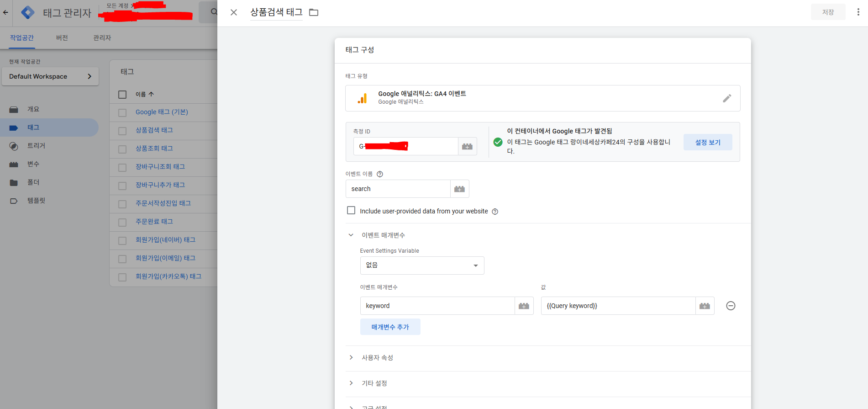Viewport: 868px width, 409px height.
Task: Click the back arrow in header
Action: pos(5,13)
